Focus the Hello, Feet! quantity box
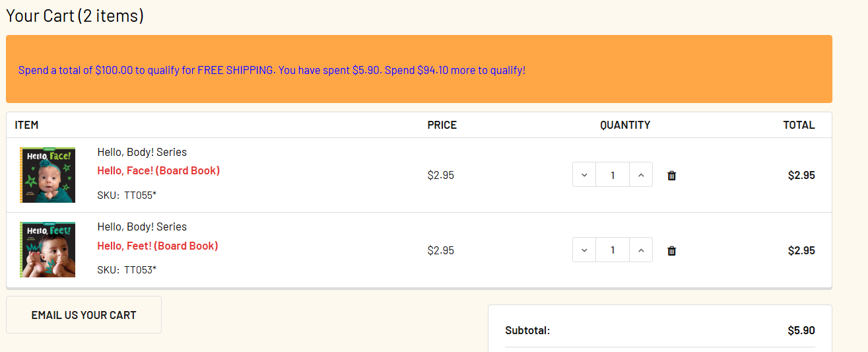 point(613,250)
